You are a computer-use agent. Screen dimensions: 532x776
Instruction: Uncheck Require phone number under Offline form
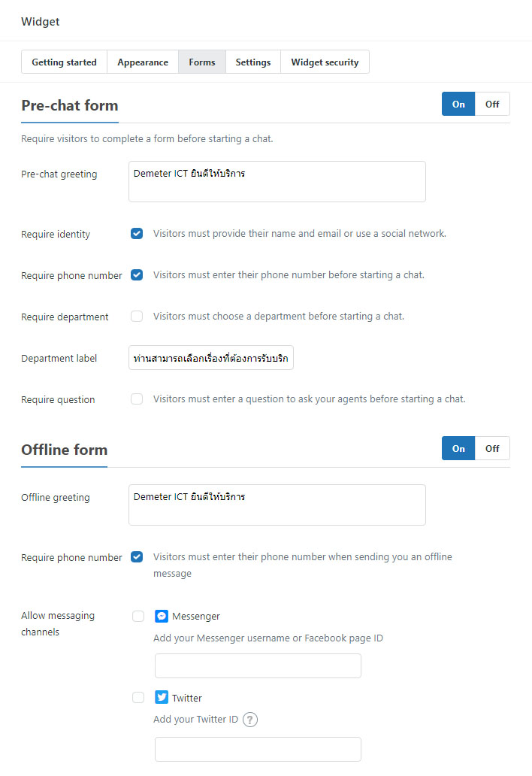pyautogui.click(x=137, y=556)
